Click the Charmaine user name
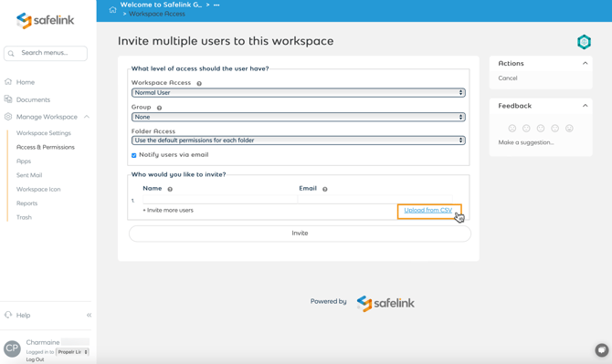This screenshot has width=612, height=364. pyautogui.click(x=43, y=342)
